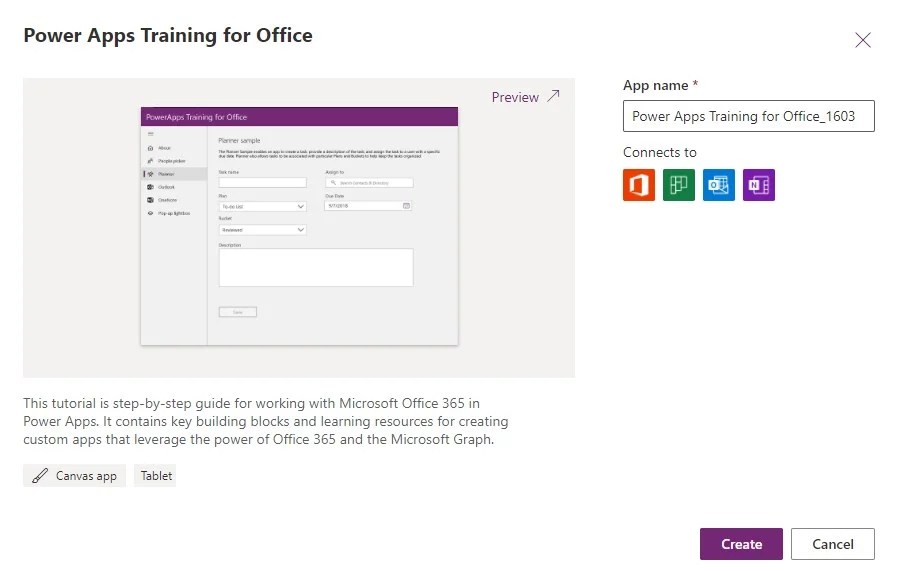The image size is (897, 571).
Task: Click the Canvas app tag
Action: click(74, 475)
